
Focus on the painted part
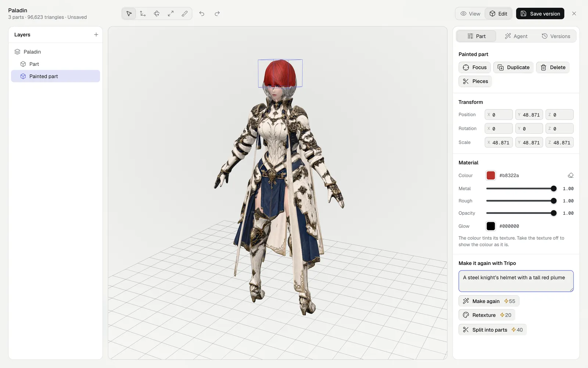[475, 67]
